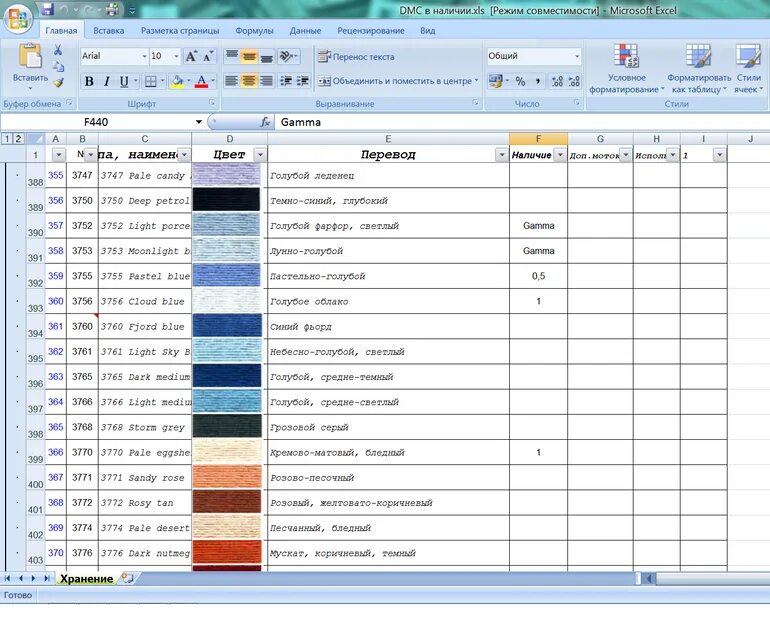This screenshot has height=625, width=770.
Task: Increase indent icon in alignment group
Action: point(302,81)
